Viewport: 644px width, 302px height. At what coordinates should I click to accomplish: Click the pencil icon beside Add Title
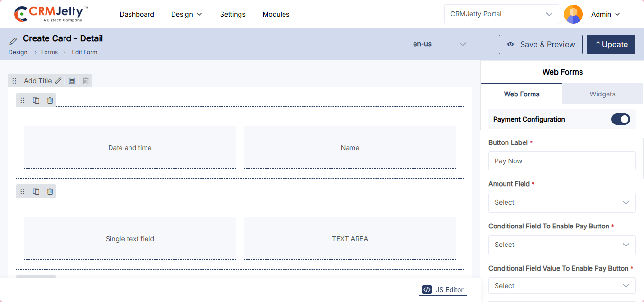pos(58,81)
